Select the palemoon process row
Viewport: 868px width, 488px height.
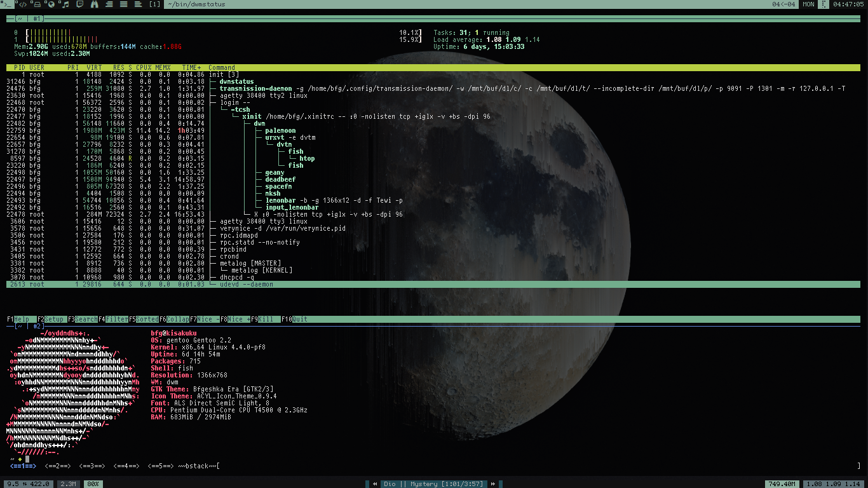(280, 131)
